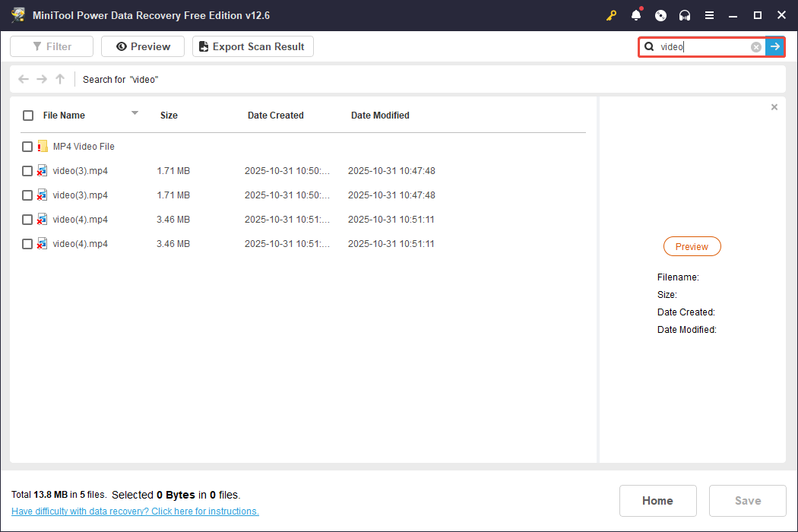798x532 pixels.
Task: Click the back navigation arrow
Action: tap(23, 79)
